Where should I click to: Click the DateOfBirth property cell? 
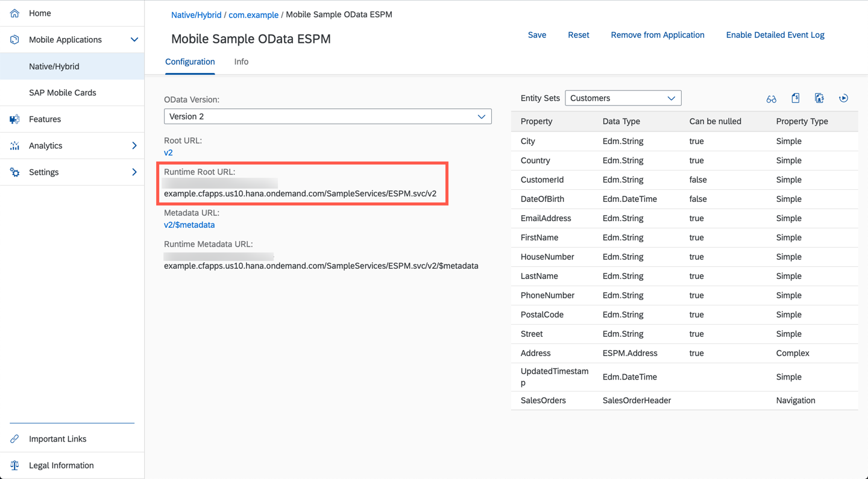point(542,199)
